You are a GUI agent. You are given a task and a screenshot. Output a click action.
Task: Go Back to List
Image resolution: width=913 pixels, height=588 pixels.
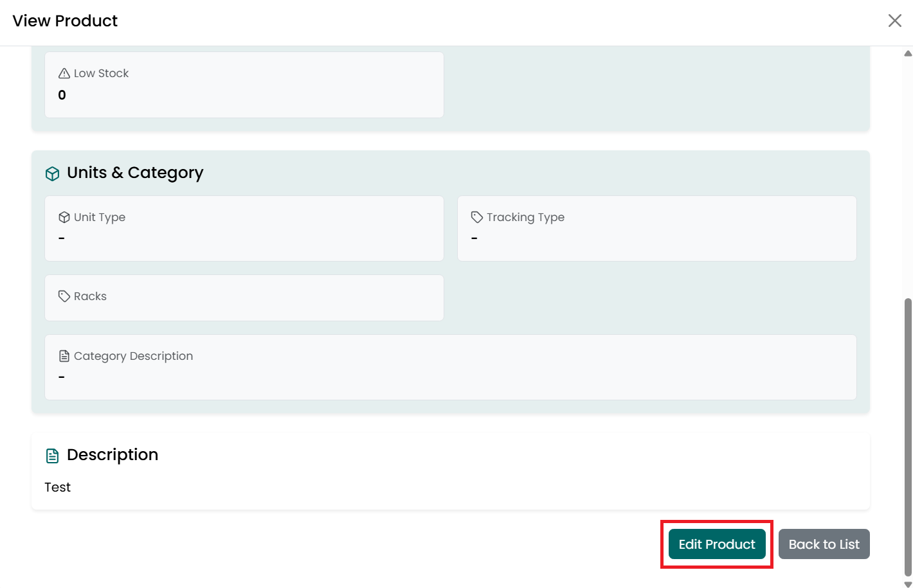point(824,544)
